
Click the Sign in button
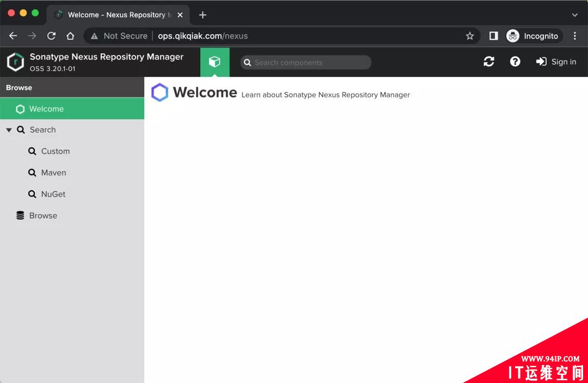click(x=556, y=62)
